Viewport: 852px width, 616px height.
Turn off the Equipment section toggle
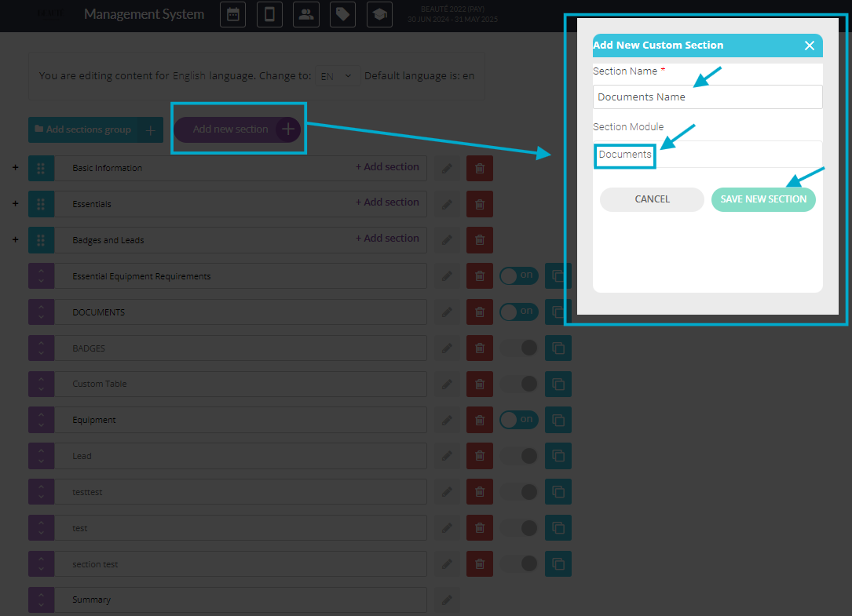519,420
